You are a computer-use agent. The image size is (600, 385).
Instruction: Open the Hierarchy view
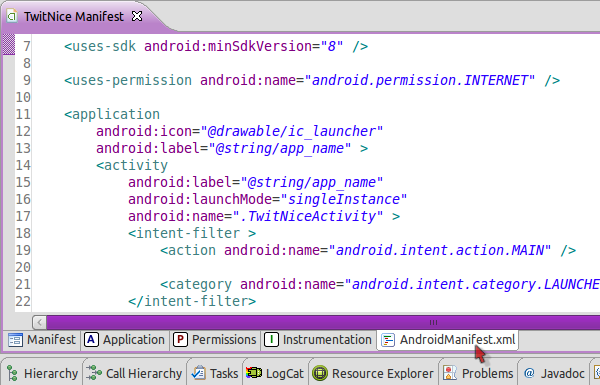43,373
